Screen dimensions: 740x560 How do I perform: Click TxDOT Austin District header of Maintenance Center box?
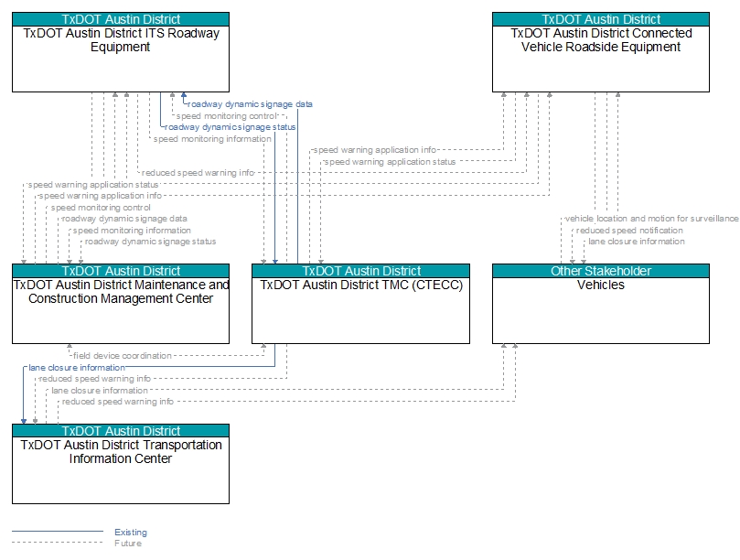tap(121, 271)
